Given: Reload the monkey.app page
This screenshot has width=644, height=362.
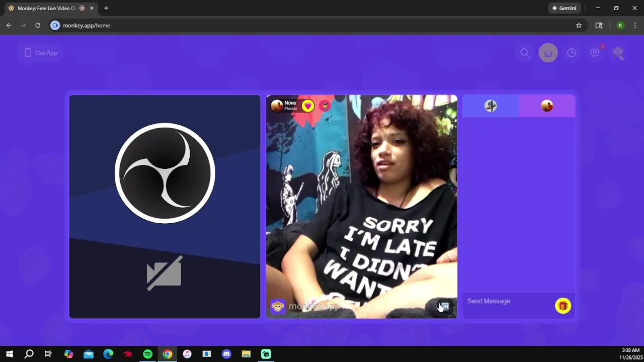Looking at the screenshot, I should coord(38,25).
